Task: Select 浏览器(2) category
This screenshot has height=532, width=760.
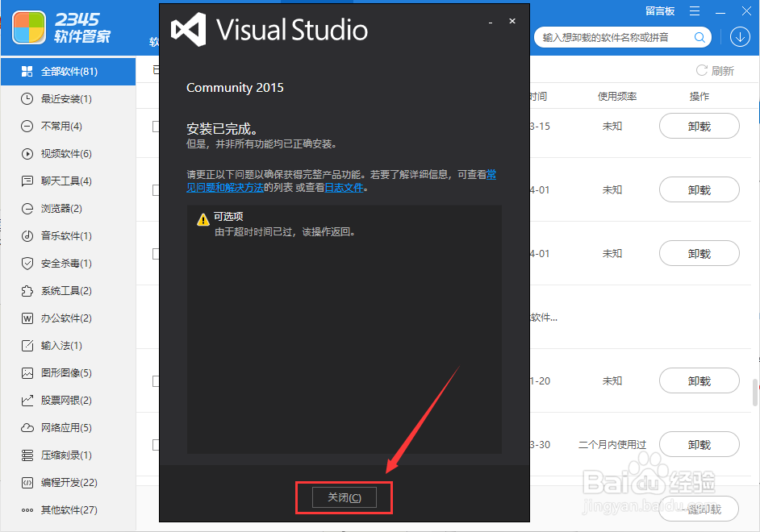Action: (x=69, y=209)
